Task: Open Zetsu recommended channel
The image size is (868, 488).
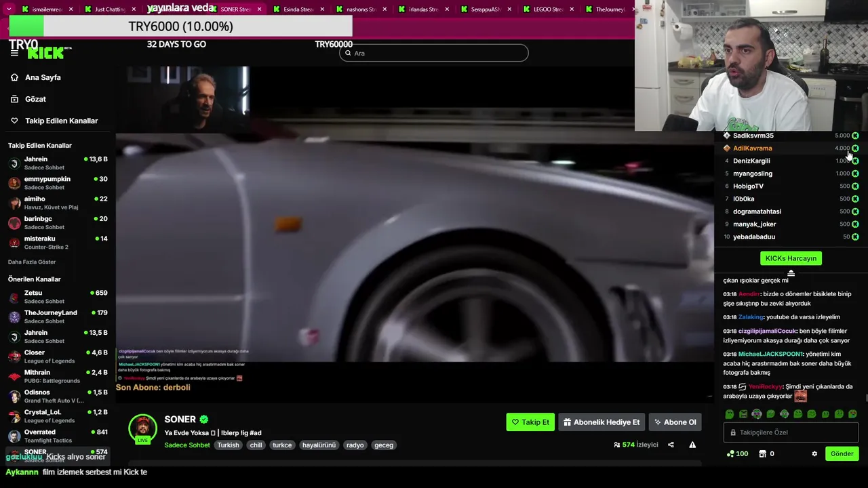Action: [58, 297]
